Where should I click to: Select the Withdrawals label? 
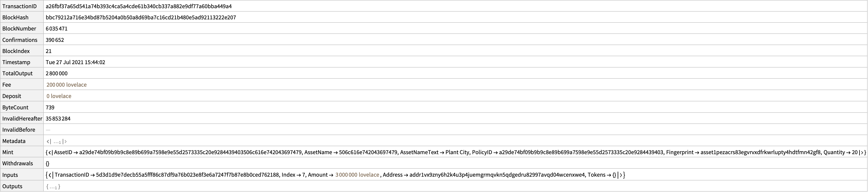click(18, 163)
